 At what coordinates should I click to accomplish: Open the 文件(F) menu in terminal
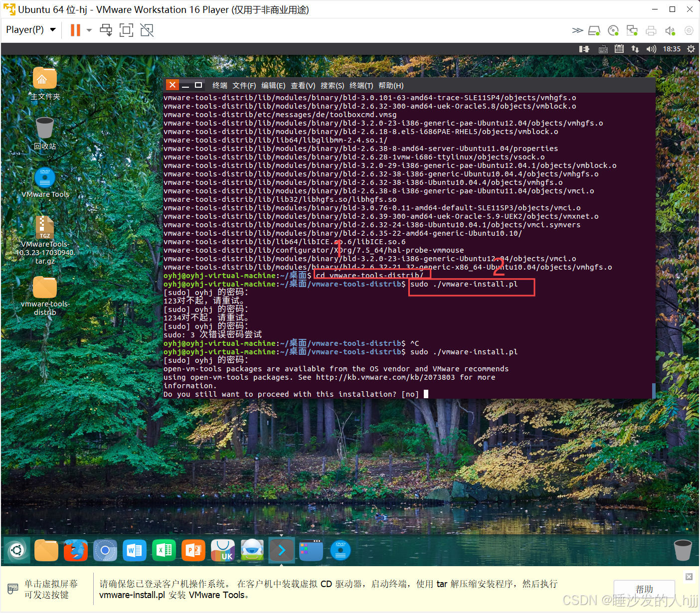244,86
